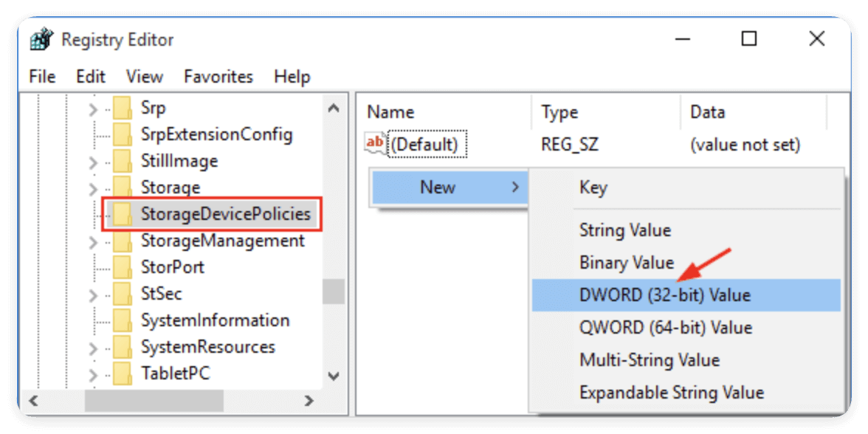
Task: Choose DWORD (32-bit) Value
Action: [664, 295]
